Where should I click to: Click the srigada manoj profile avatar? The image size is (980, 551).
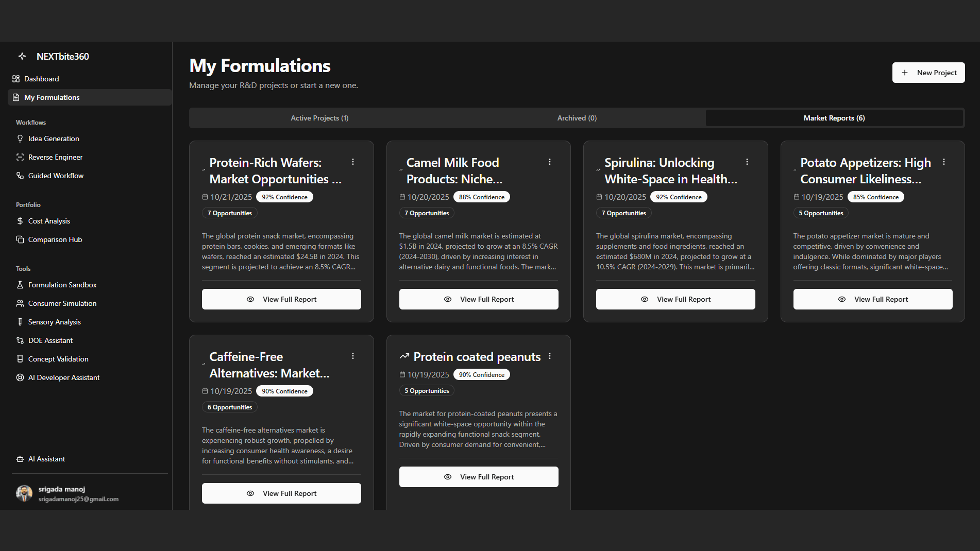(x=24, y=493)
